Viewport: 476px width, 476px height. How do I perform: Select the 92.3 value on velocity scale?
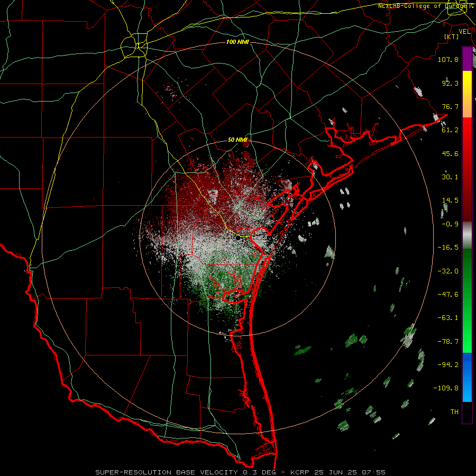450,83
